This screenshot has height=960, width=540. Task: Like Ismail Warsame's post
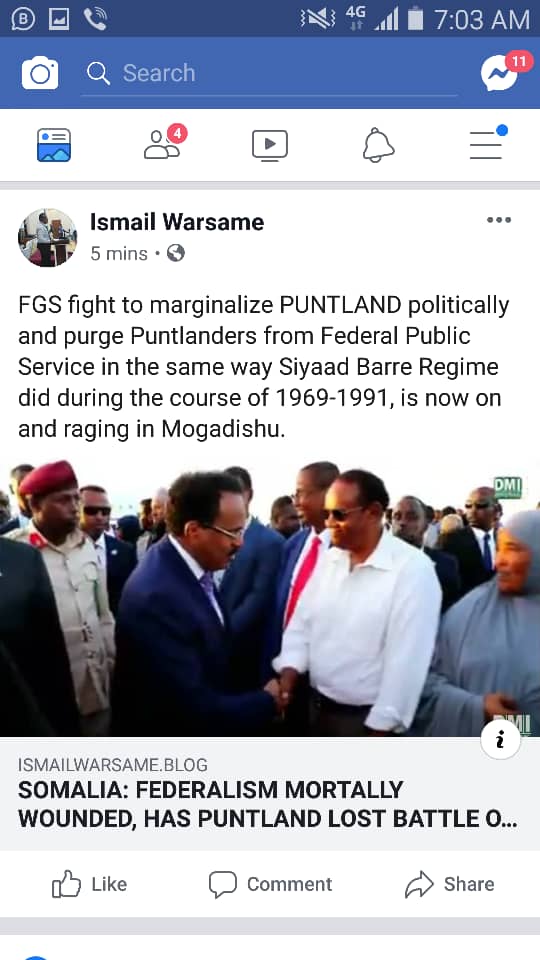(89, 884)
